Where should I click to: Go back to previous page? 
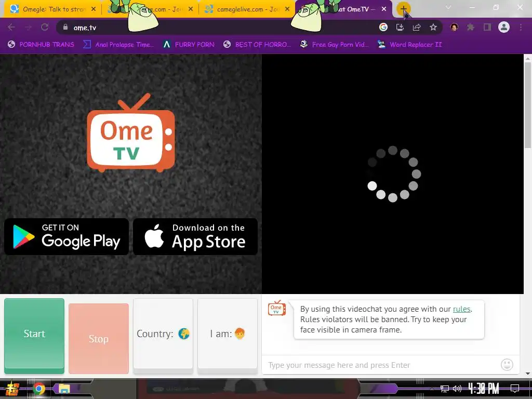click(11, 27)
